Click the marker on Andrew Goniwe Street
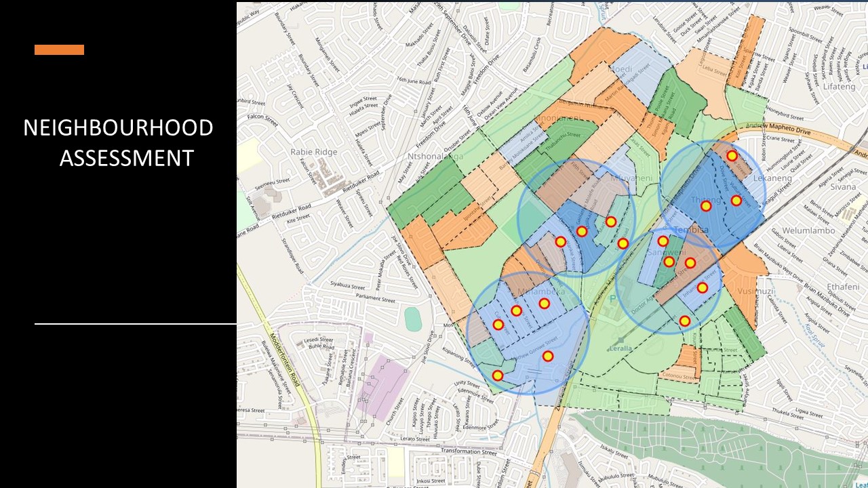868x488 pixels. click(x=548, y=356)
